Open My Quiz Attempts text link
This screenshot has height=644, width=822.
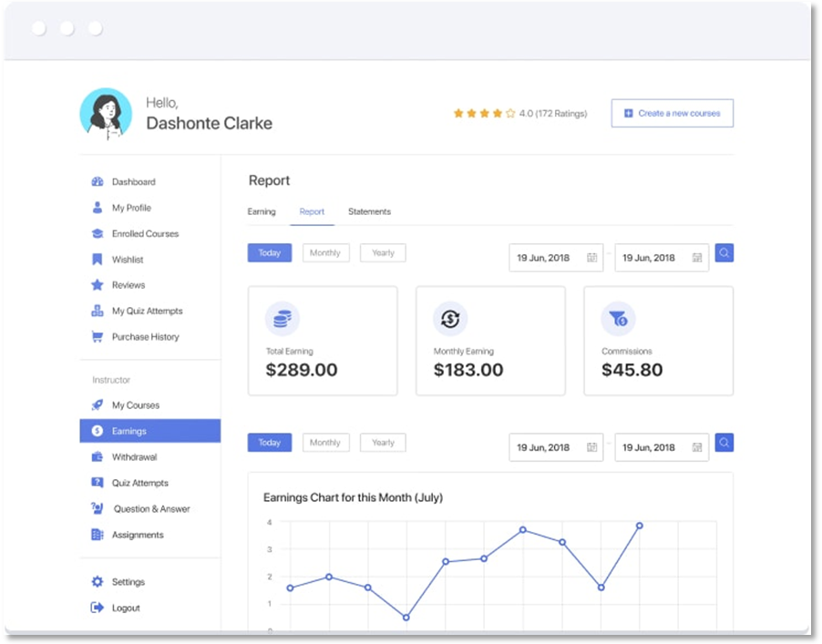point(148,311)
